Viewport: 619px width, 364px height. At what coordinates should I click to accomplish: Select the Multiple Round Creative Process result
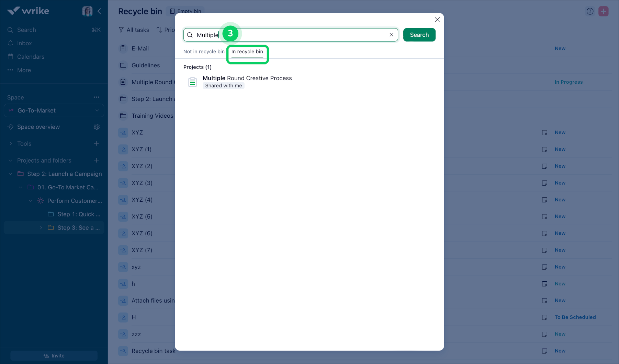coord(247,78)
